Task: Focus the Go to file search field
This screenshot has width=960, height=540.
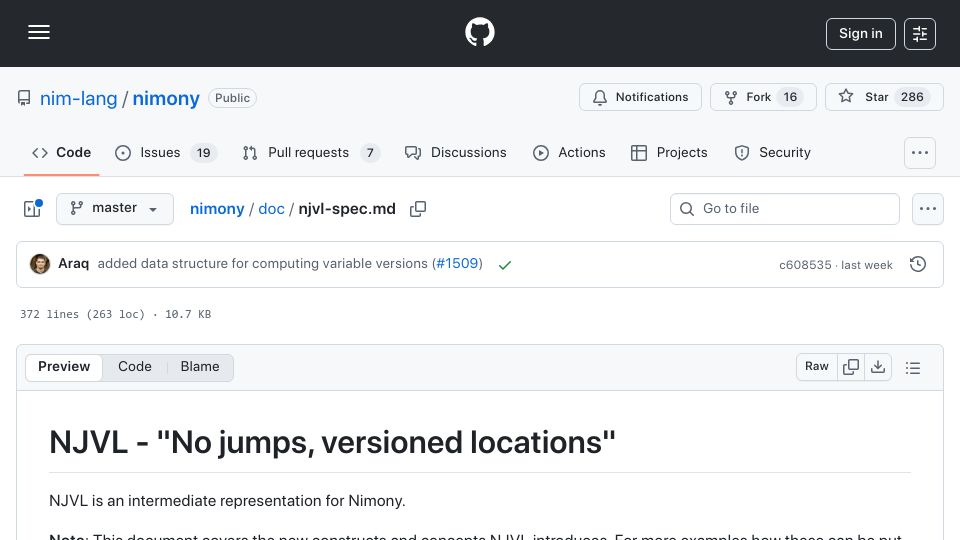Action: click(x=785, y=209)
